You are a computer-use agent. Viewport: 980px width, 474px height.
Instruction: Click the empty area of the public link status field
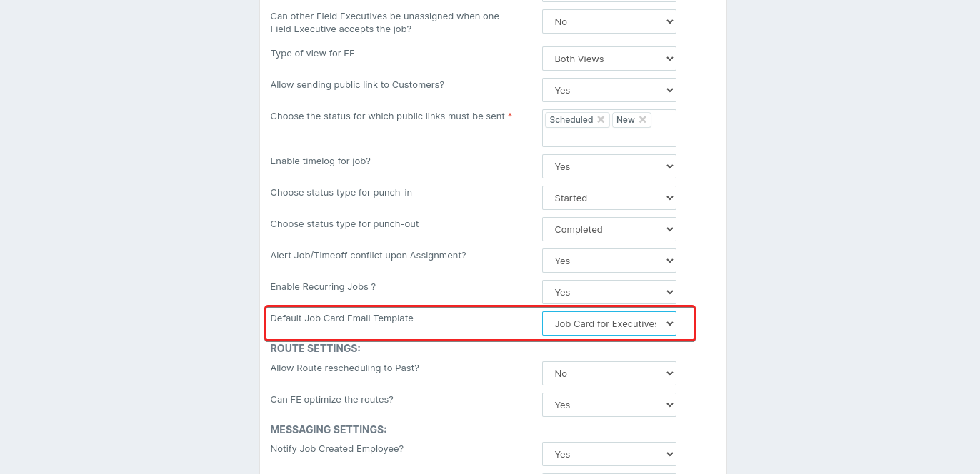609,137
